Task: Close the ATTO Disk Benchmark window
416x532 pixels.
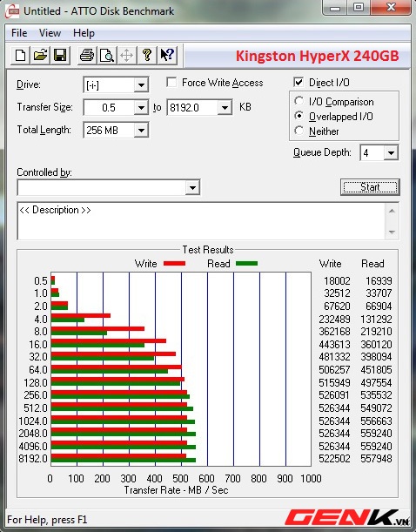Action: [392, 8]
